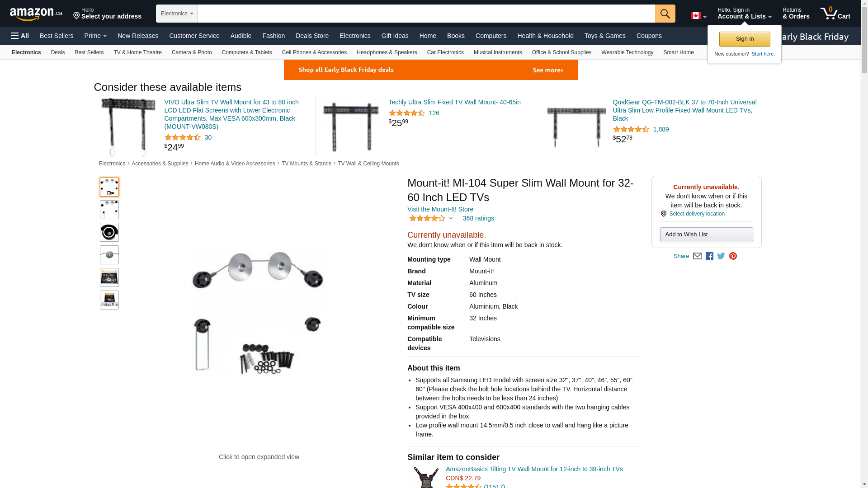
Task: Share the product via email icon
Action: (697, 256)
